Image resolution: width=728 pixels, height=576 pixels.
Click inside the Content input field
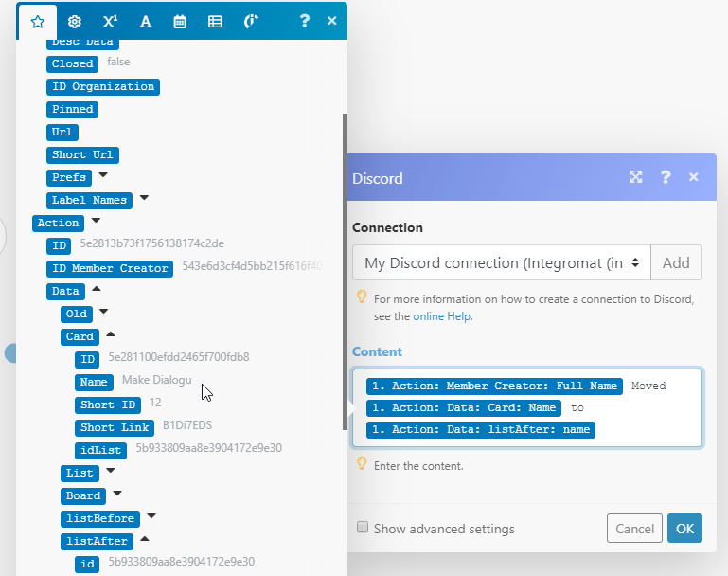[x=527, y=408]
